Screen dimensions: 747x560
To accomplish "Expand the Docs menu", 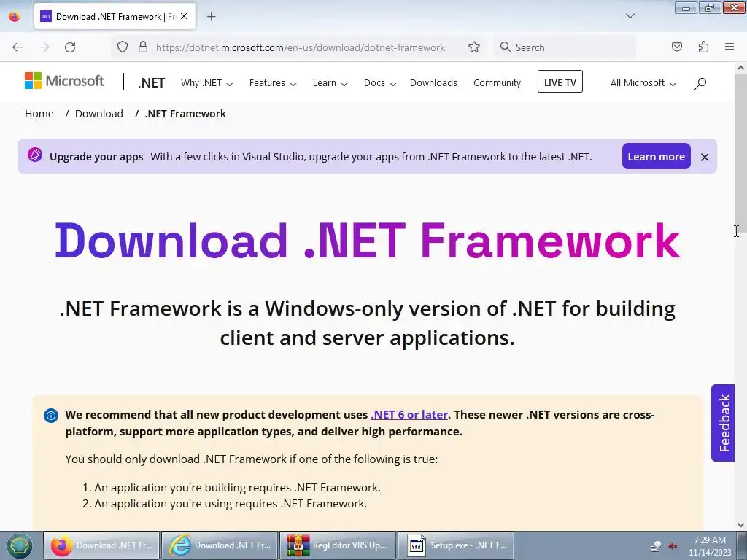I will click(379, 83).
